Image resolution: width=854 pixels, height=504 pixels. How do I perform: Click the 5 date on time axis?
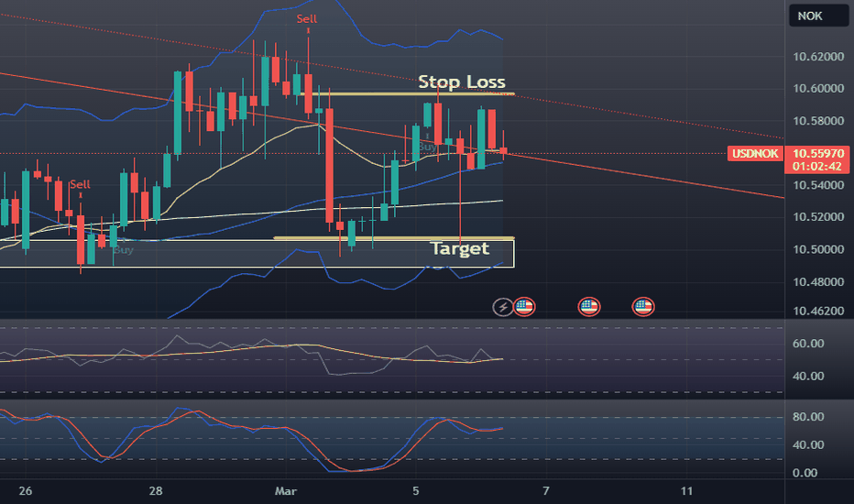tap(416, 491)
